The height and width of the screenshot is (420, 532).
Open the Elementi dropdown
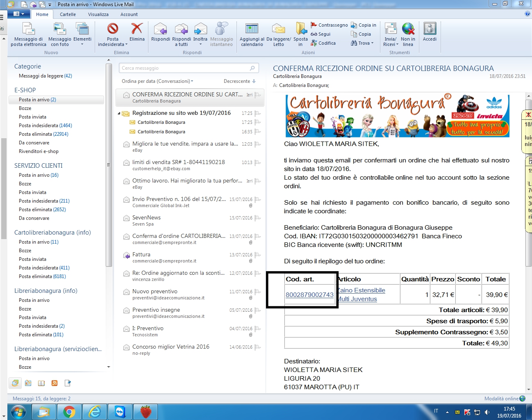(x=82, y=34)
